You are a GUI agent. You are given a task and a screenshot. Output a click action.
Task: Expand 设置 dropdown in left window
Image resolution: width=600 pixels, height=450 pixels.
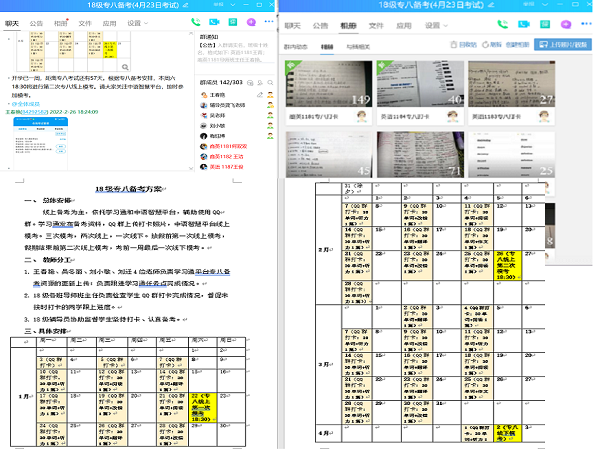pyautogui.click(x=146, y=24)
